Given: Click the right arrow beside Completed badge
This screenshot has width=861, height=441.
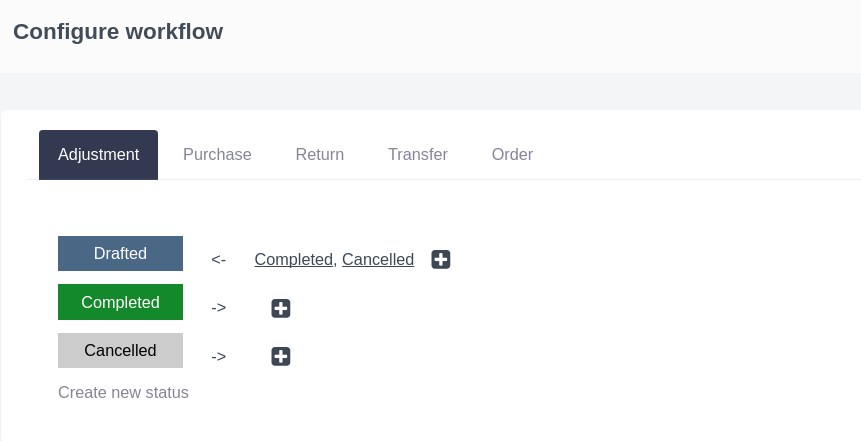Looking at the screenshot, I should (219, 308).
